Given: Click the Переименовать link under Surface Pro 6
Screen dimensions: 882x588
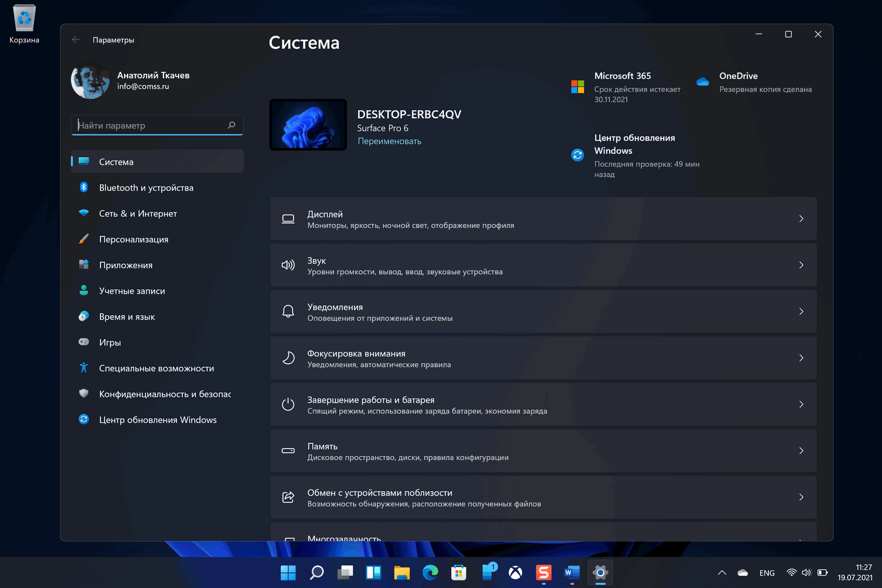Looking at the screenshot, I should (389, 141).
